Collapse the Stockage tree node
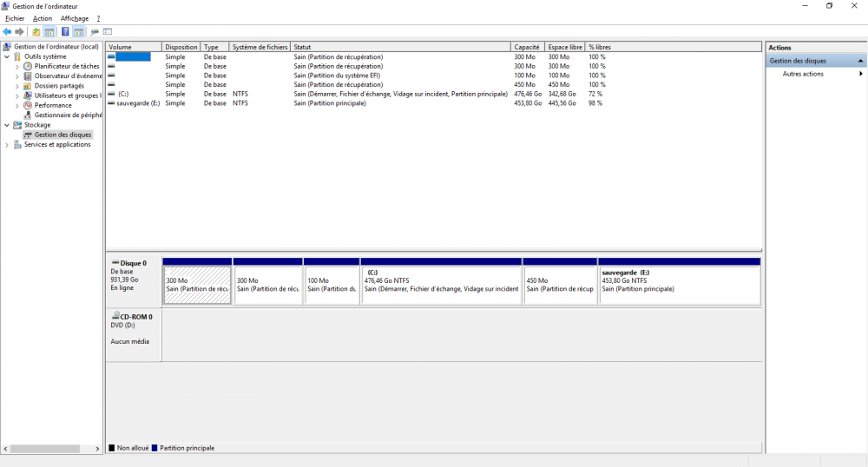The image size is (868, 467). pyautogui.click(x=8, y=125)
